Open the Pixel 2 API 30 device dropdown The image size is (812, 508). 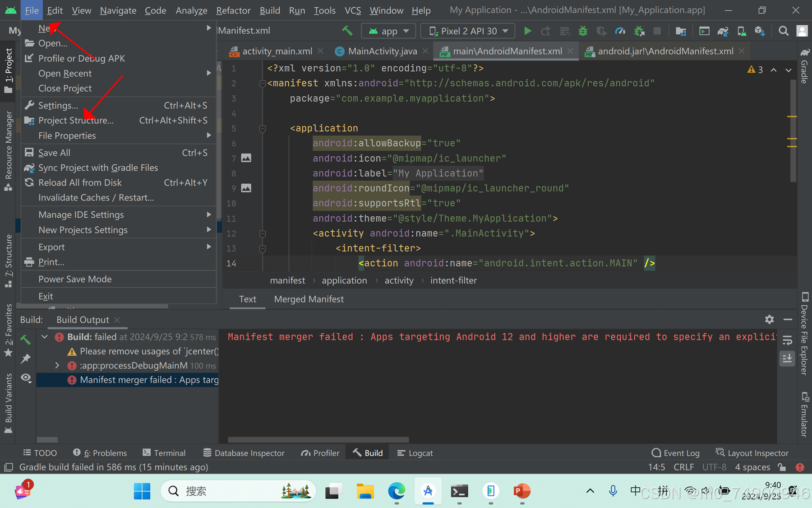pyautogui.click(x=467, y=31)
